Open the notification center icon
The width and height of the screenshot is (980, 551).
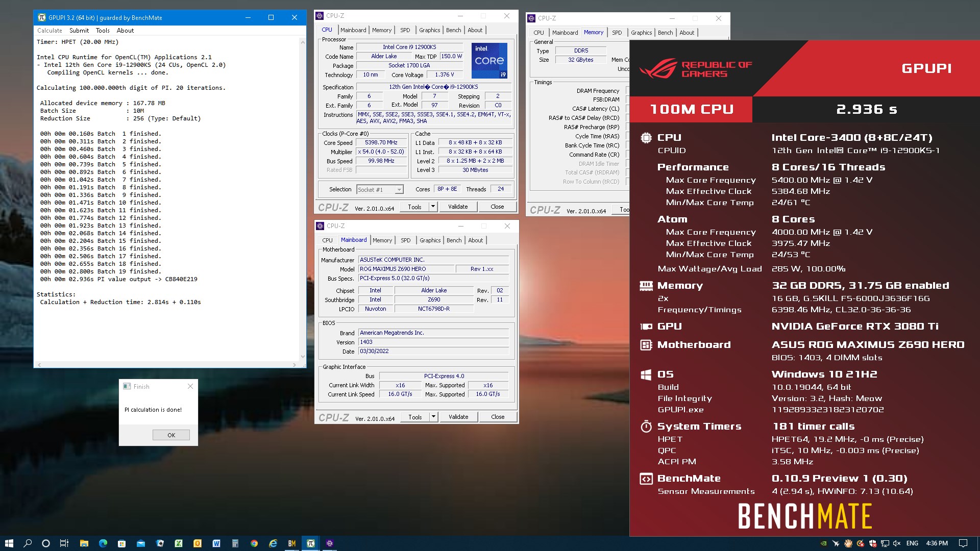click(963, 543)
